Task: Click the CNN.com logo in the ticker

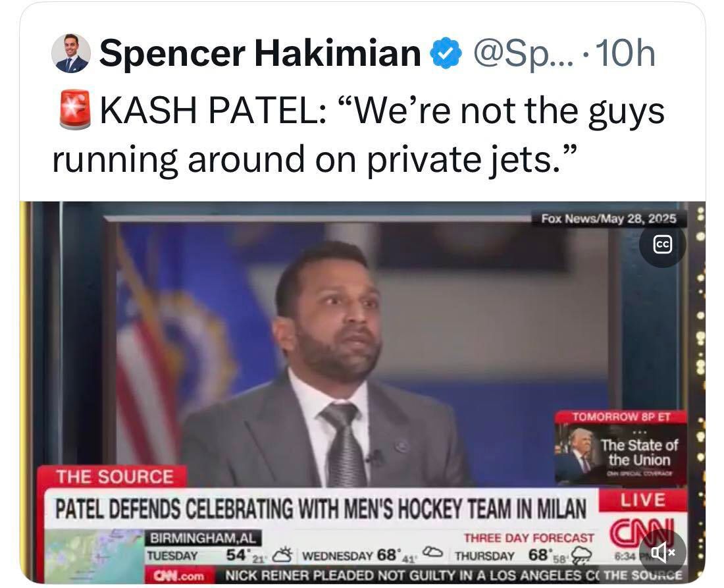Action: tap(178, 575)
